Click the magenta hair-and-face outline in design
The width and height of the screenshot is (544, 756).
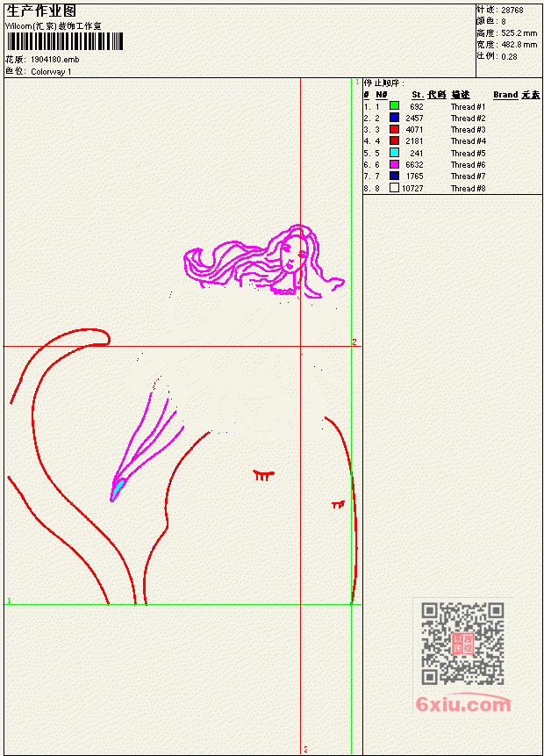(x=264, y=261)
